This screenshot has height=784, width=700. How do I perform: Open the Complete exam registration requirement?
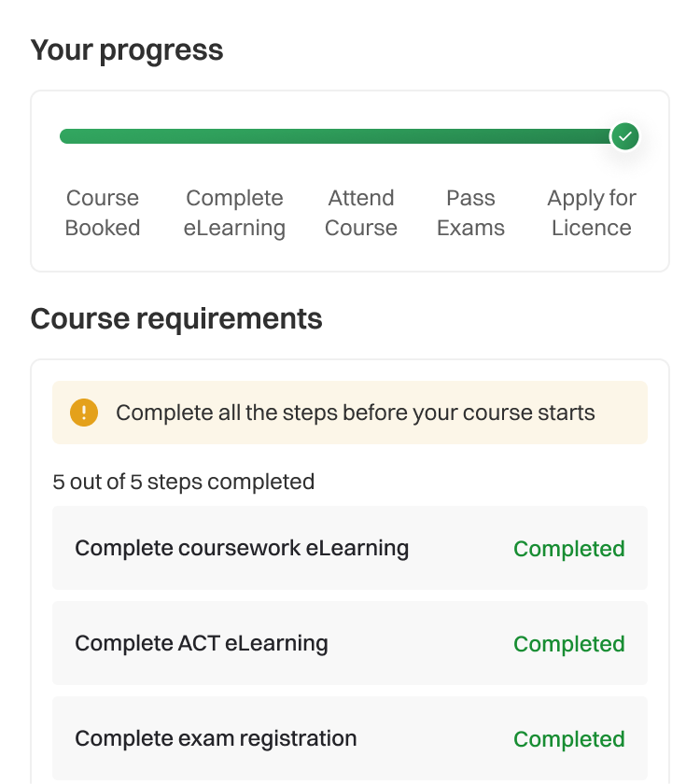point(216,738)
